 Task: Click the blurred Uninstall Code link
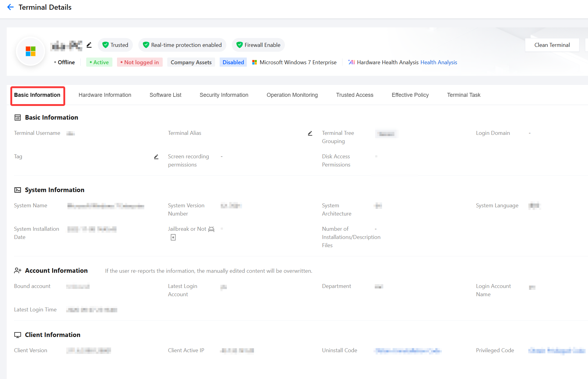click(x=408, y=351)
